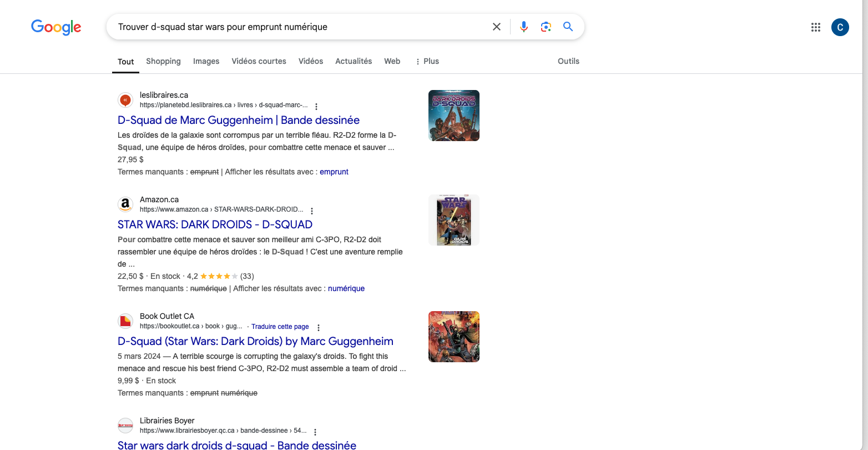Open more options for Book Outlet result
Image resolution: width=868 pixels, height=450 pixels.
click(x=319, y=328)
